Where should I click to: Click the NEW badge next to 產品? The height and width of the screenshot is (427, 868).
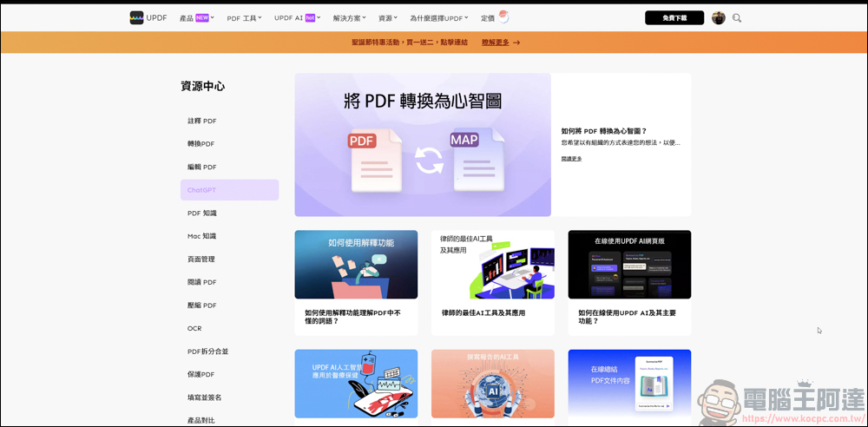(202, 17)
